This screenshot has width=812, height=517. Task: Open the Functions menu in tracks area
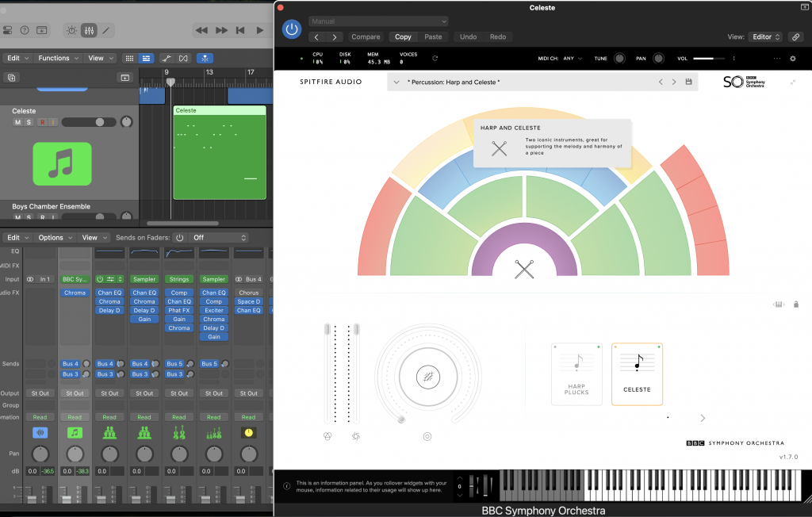(x=58, y=58)
